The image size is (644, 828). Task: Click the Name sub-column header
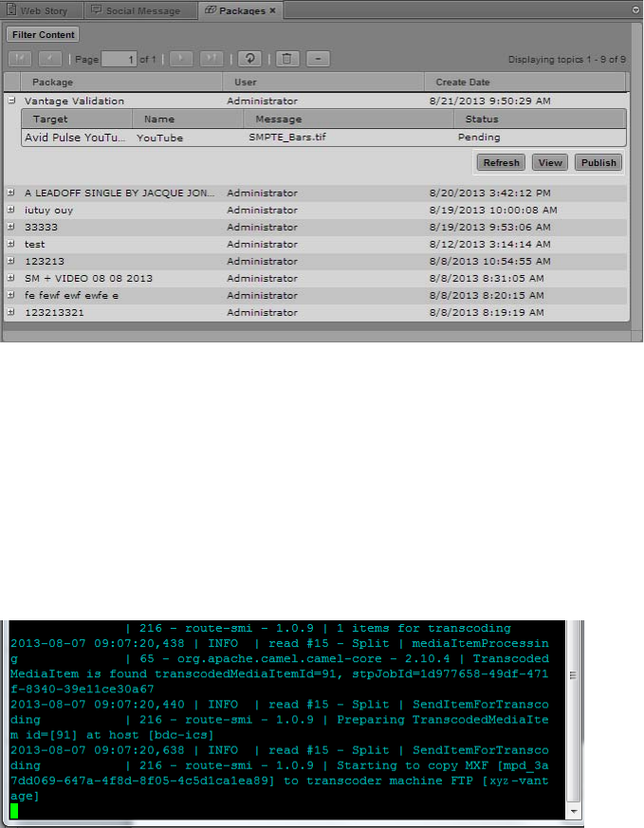[x=188, y=120]
